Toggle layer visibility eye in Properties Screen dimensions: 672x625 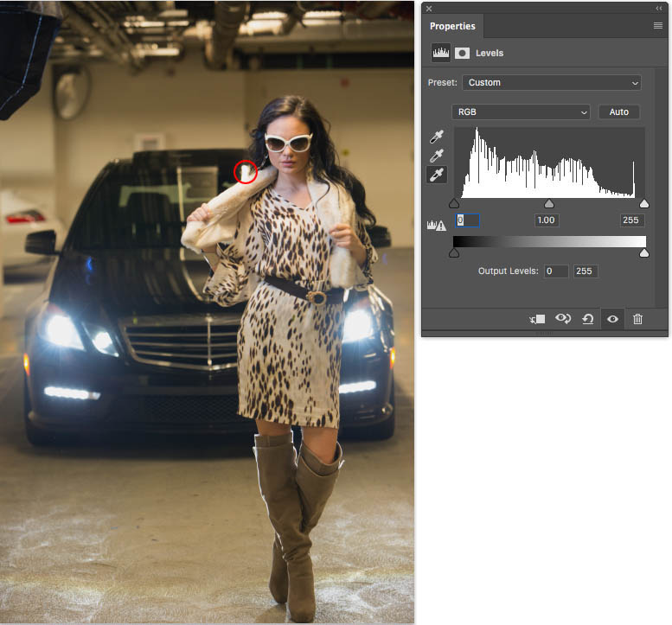(612, 319)
